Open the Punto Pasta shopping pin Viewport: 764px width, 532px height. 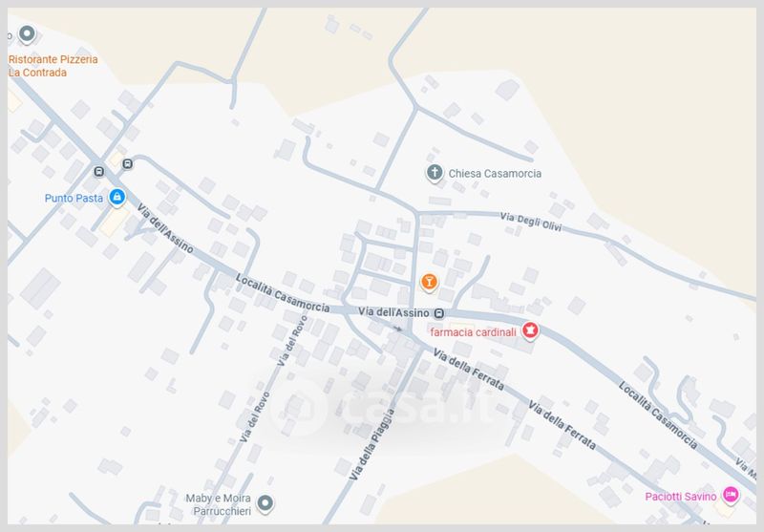pos(117,198)
